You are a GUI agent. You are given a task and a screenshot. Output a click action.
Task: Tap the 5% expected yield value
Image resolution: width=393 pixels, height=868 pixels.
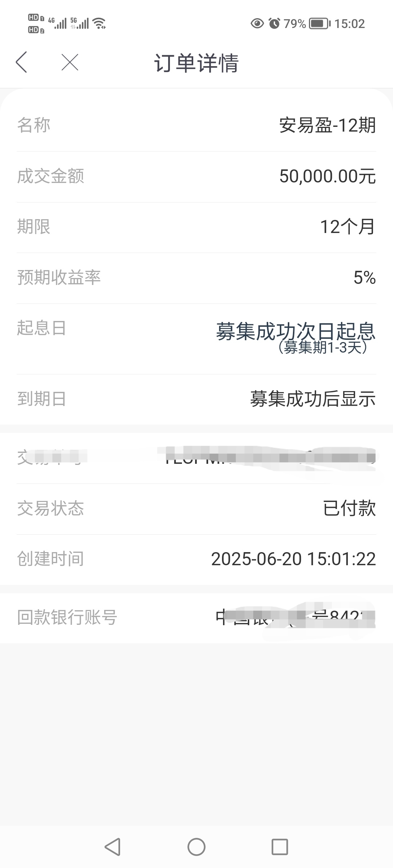click(x=365, y=278)
